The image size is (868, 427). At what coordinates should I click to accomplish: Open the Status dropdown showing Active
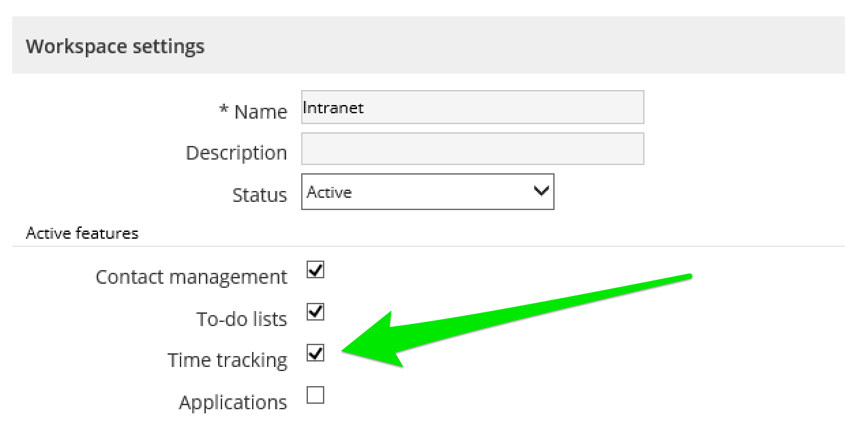click(427, 192)
